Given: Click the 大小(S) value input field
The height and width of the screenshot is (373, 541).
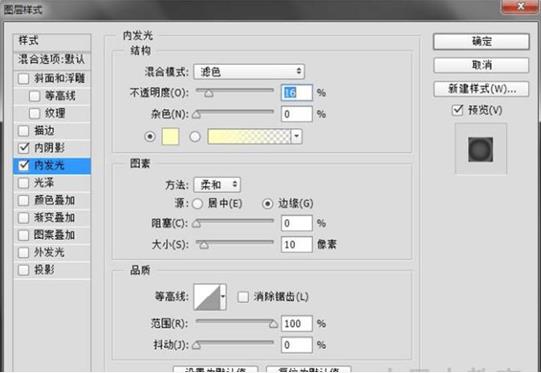Looking at the screenshot, I should click(296, 245).
